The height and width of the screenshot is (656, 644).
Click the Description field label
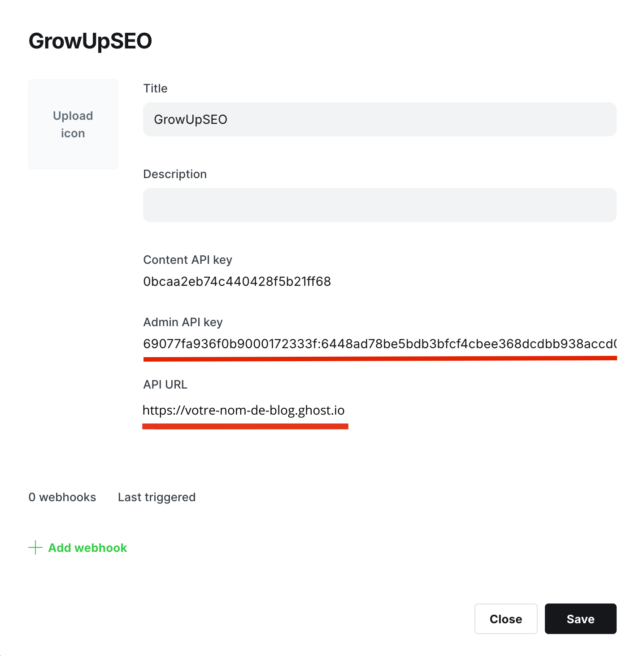point(175,174)
